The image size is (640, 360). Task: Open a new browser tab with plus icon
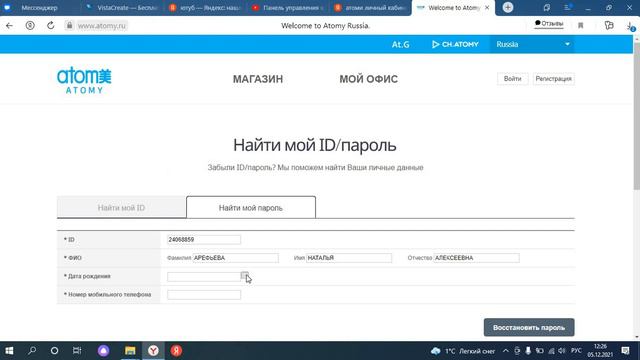(x=508, y=7)
